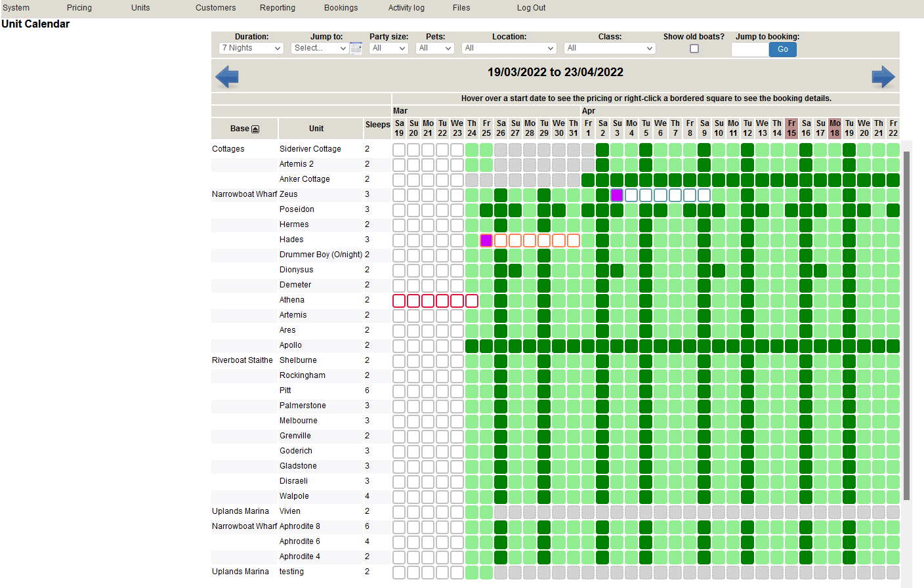This screenshot has width=924, height=588.
Task: Click Log Out in the top bar
Action: pos(531,8)
